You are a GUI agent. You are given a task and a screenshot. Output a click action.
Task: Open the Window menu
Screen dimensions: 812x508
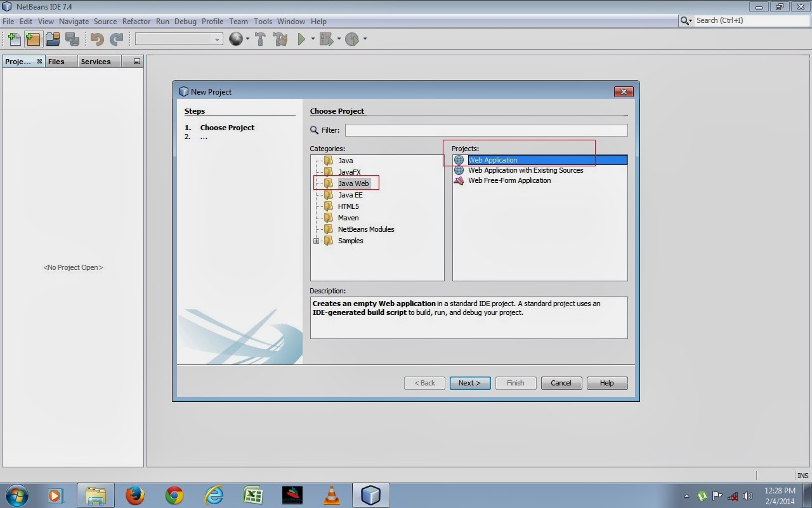point(291,21)
